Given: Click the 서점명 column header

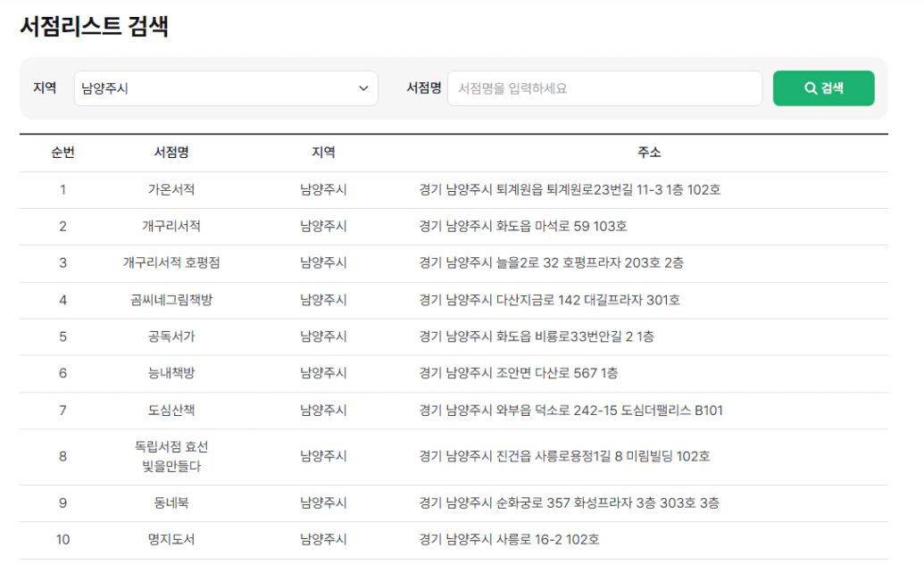Looking at the screenshot, I should click(171, 153).
